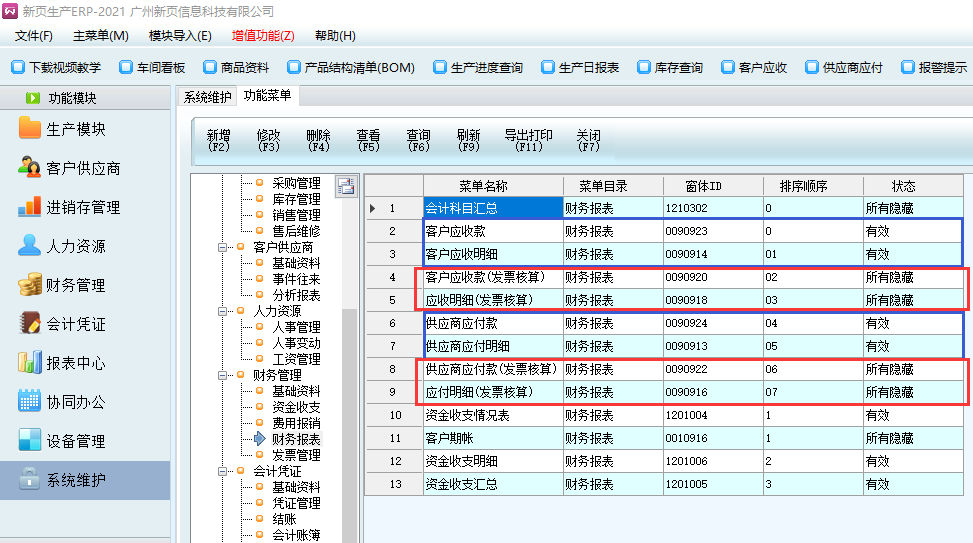The height and width of the screenshot is (543, 973).
Task: Click the 查询(F6) button
Action: [x=419, y=140]
